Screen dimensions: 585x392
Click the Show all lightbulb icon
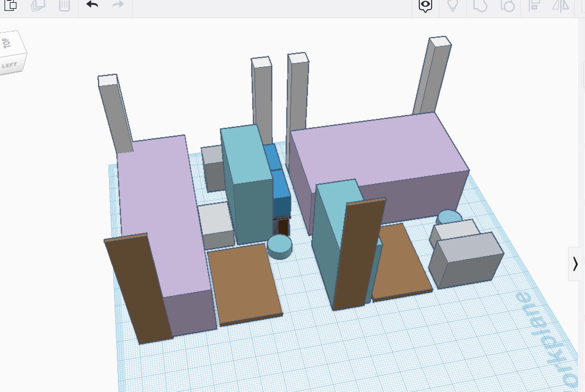pyautogui.click(x=452, y=5)
